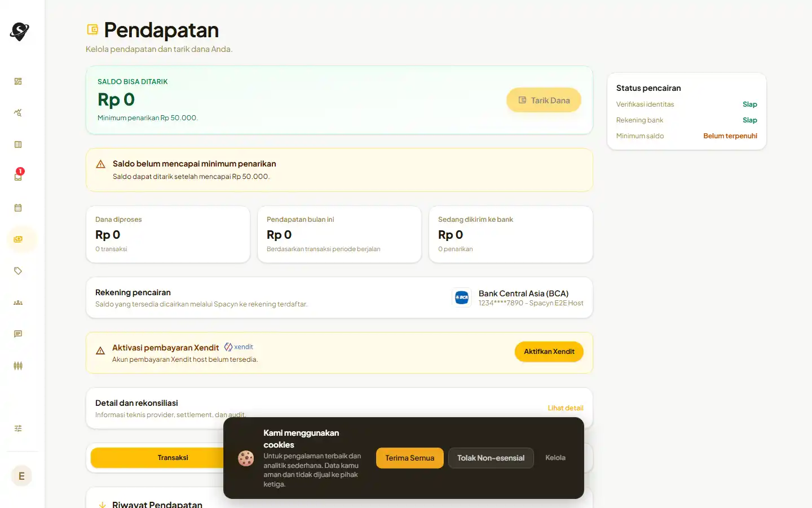Screen dimensions: 812x508
Task: Click the cookie icon in the banner
Action: point(246,458)
